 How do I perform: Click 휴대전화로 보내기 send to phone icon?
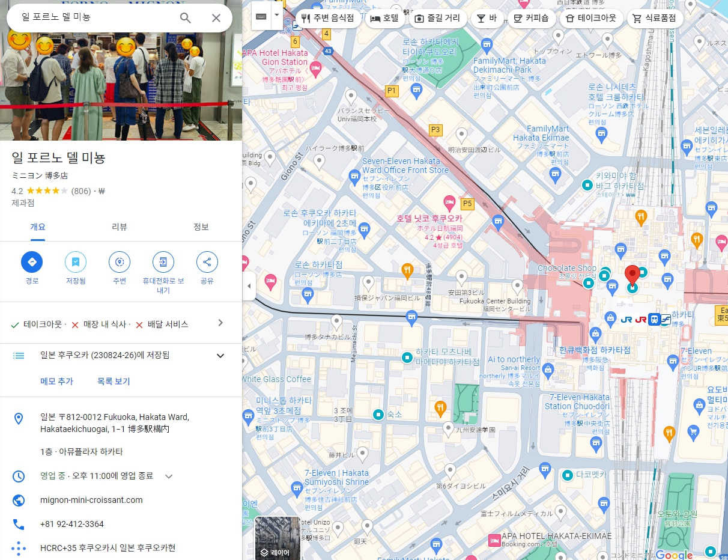[x=163, y=262]
